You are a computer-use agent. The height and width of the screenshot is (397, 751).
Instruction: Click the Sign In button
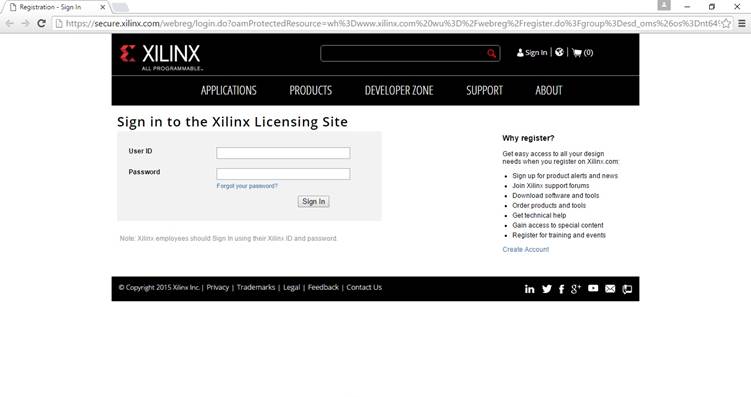click(x=313, y=202)
